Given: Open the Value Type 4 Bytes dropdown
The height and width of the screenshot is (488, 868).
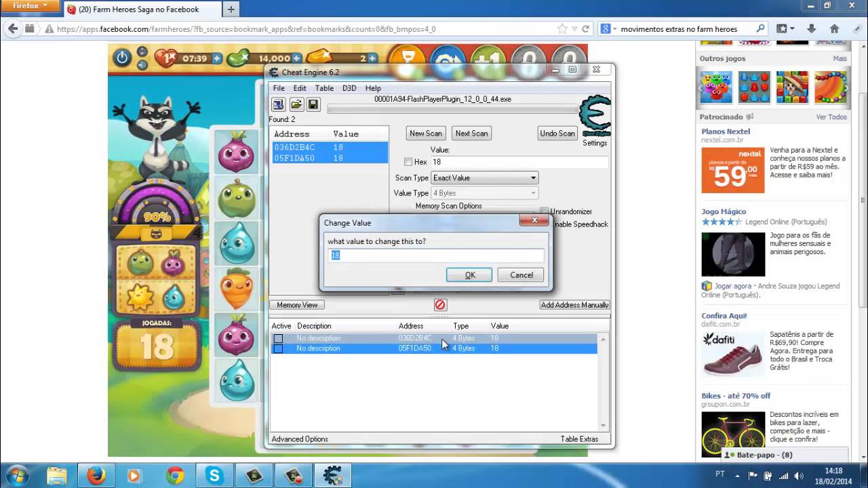Looking at the screenshot, I should click(485, 193).
